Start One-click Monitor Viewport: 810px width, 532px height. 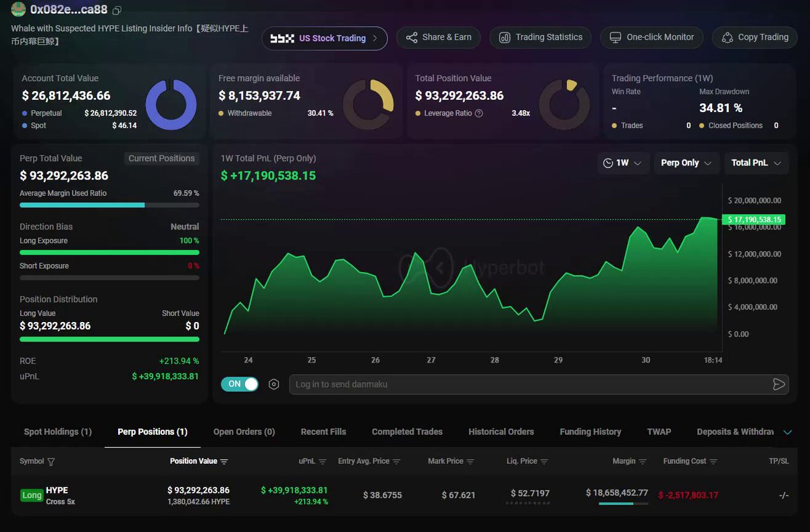click(x=651, y=37)
